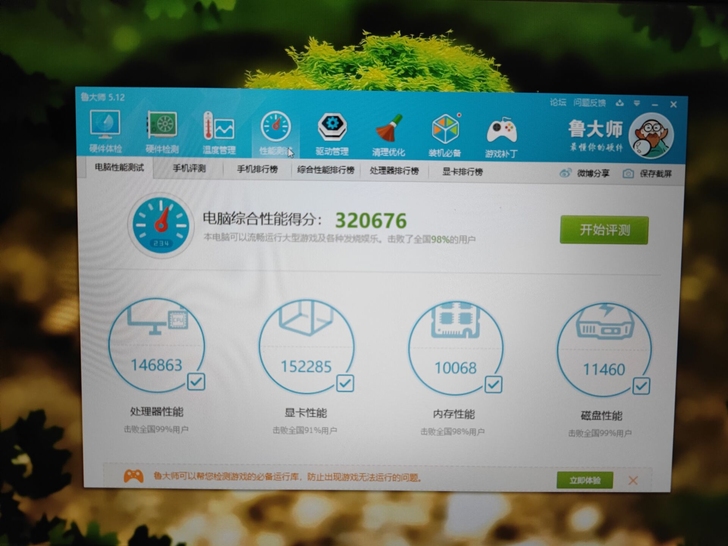Expand the title bar main menu dropdown

(637, 104)
